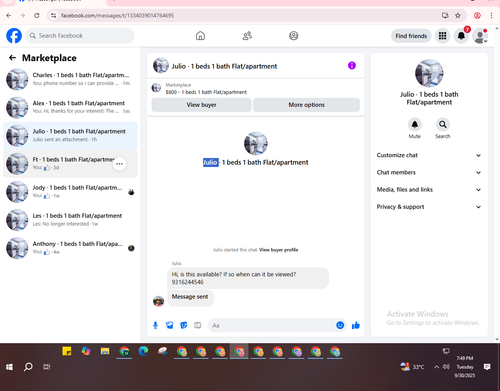The height and width of the screenshot is (391, 500).
Task: Click the Facebook logo
Action: tap(14, 36)
